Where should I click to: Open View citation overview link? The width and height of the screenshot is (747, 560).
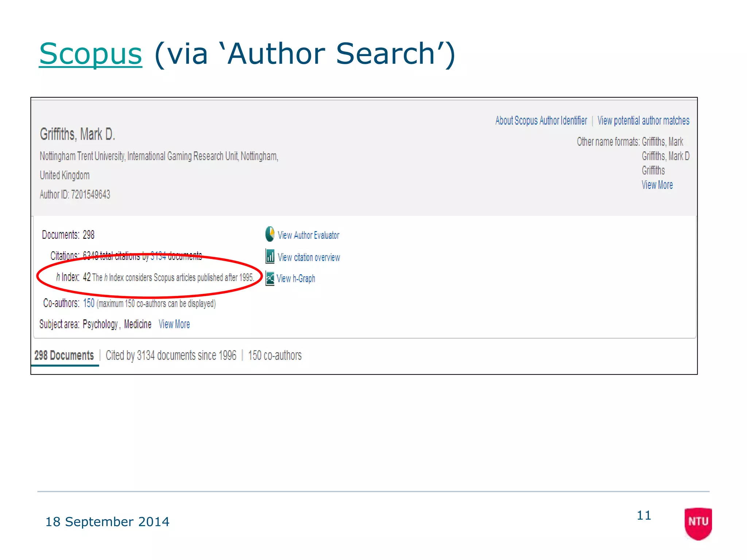tap(309, 257)
